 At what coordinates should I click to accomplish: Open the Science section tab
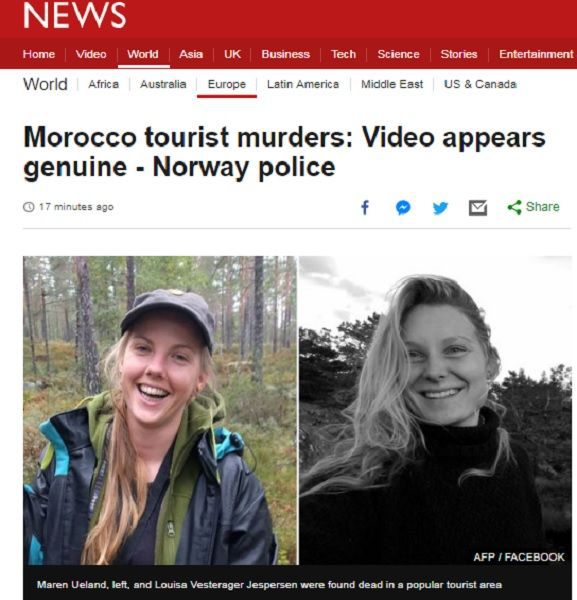(x=398, y=54)
